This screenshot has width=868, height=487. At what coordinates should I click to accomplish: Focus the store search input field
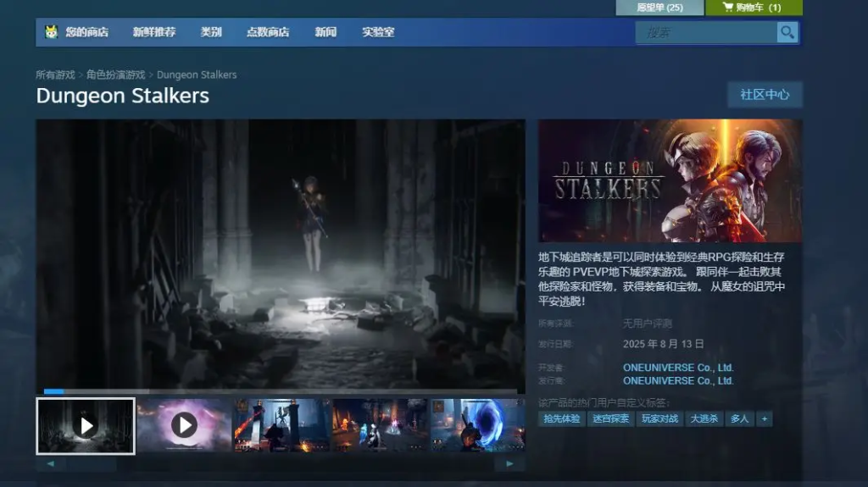click(x=706, y=33)
